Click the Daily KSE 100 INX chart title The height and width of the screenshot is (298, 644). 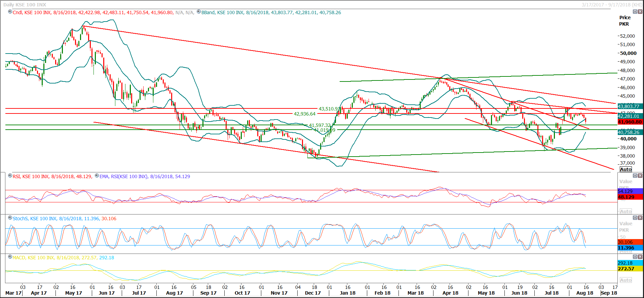point(25,5)
